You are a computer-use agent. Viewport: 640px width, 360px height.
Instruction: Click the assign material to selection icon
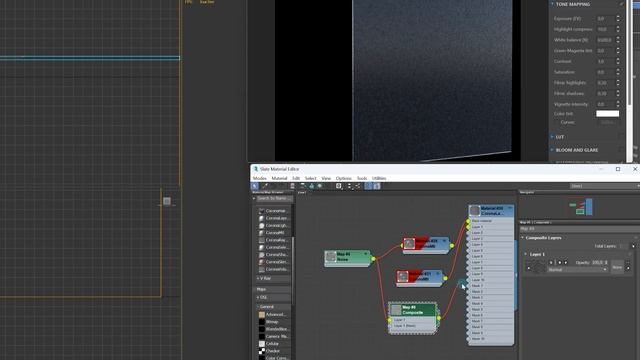(x=311, y=186)
